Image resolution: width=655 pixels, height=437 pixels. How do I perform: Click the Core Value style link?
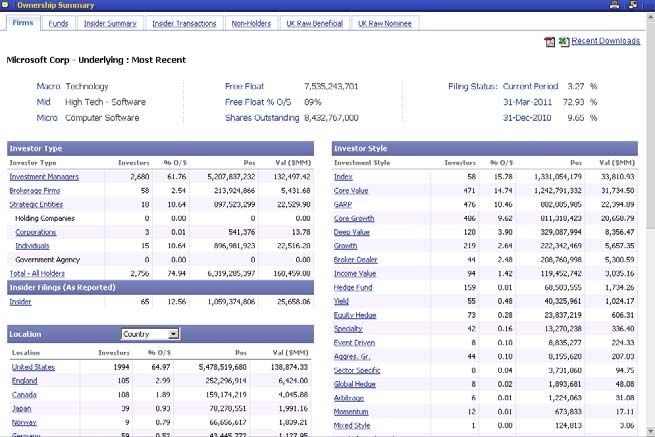[x=351, y=191]
